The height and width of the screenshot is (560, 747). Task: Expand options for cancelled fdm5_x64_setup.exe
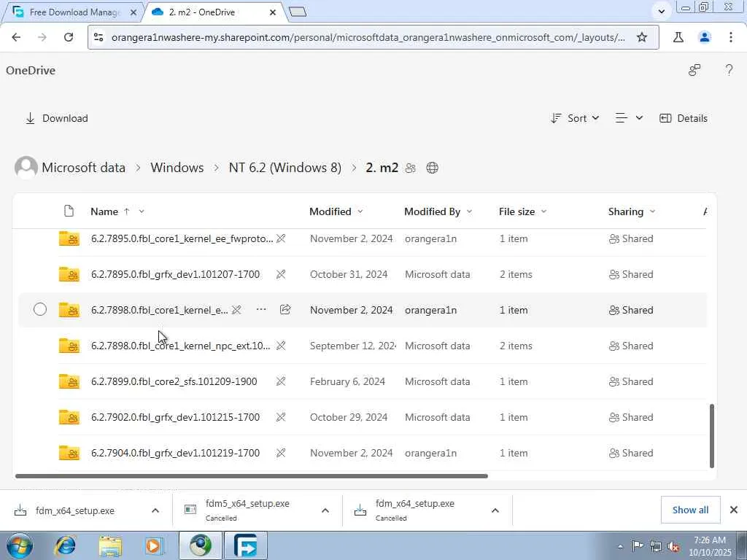[x=325, y=510]
